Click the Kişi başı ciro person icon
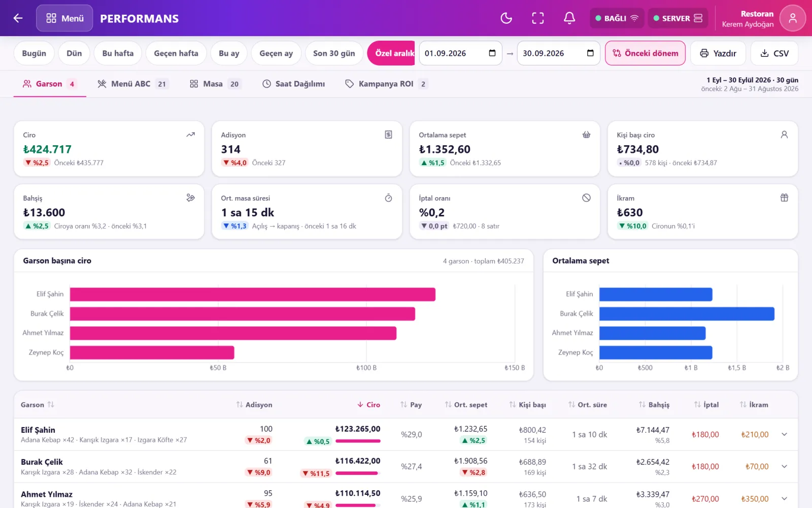Image resolution: width=812 pixels, height=508 pixels. tap(784, 135)
